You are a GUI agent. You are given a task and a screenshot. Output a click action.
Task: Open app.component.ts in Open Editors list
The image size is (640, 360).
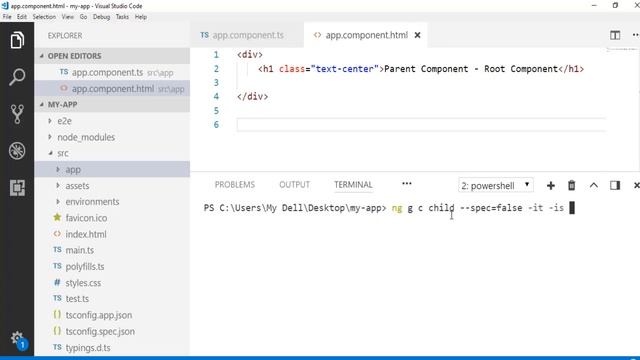point(112,73)
